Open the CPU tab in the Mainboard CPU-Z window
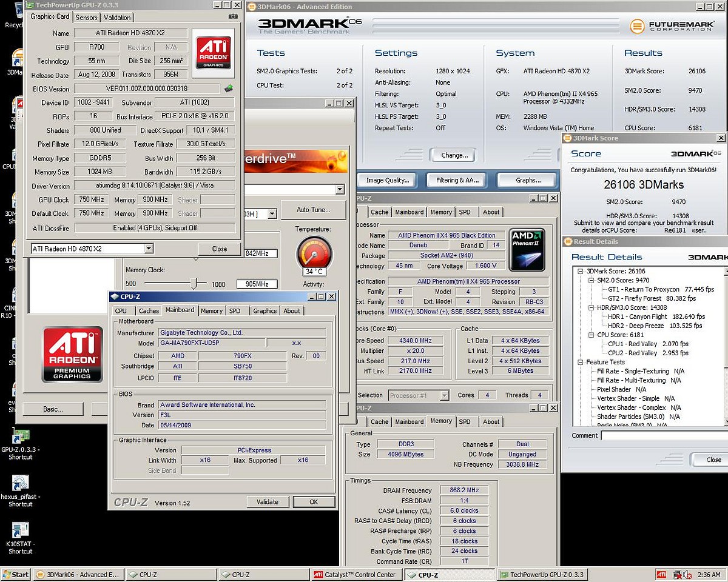The width and height of the screenshot is (728, 582). 121,311
